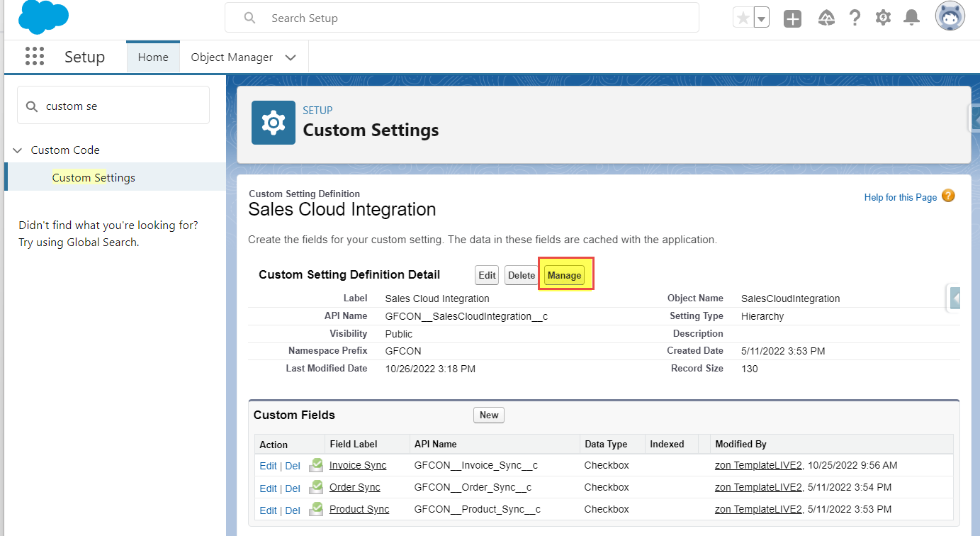Click the Visibility value Public
The height and width of the screenshot is (536, 980).
tap(399, 334)
